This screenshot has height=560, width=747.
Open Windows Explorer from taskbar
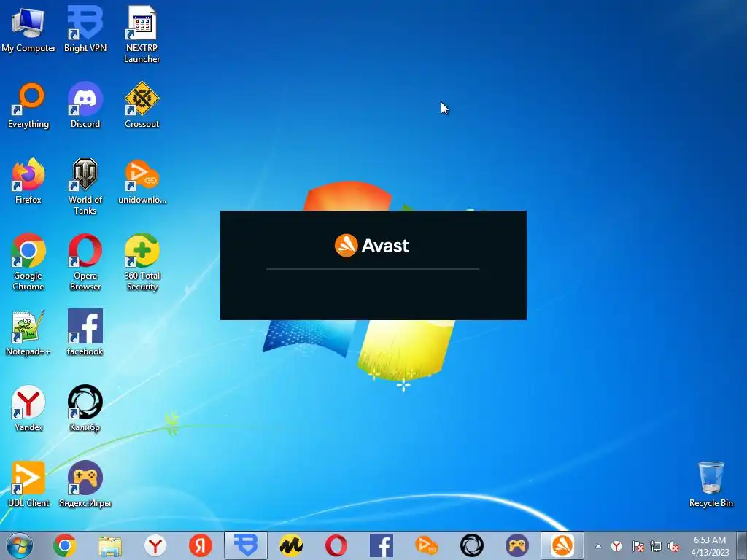click(x=110, y=545)
